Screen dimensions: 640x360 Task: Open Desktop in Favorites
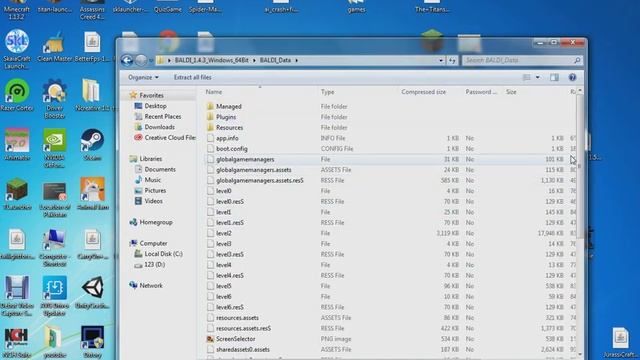point(155,106)
